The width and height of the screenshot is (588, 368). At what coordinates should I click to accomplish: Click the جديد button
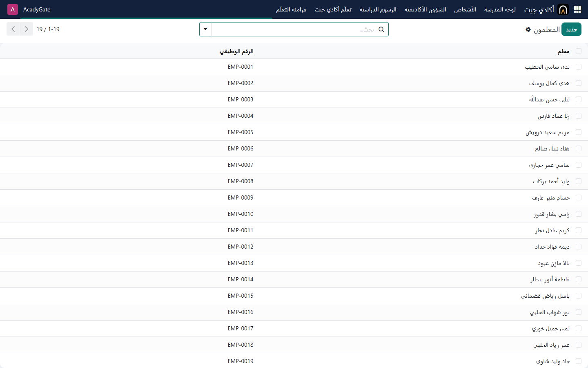click(571, 29)
